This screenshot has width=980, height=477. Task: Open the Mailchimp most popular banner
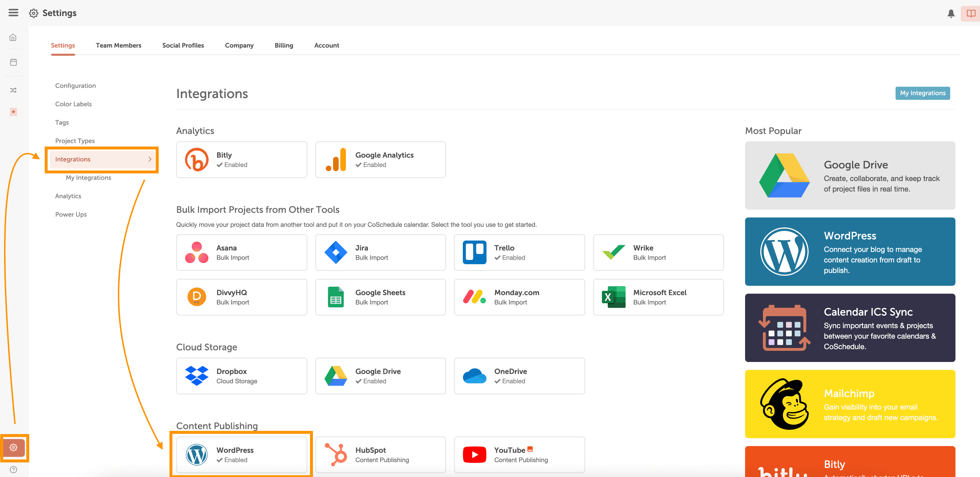(849, 404)
